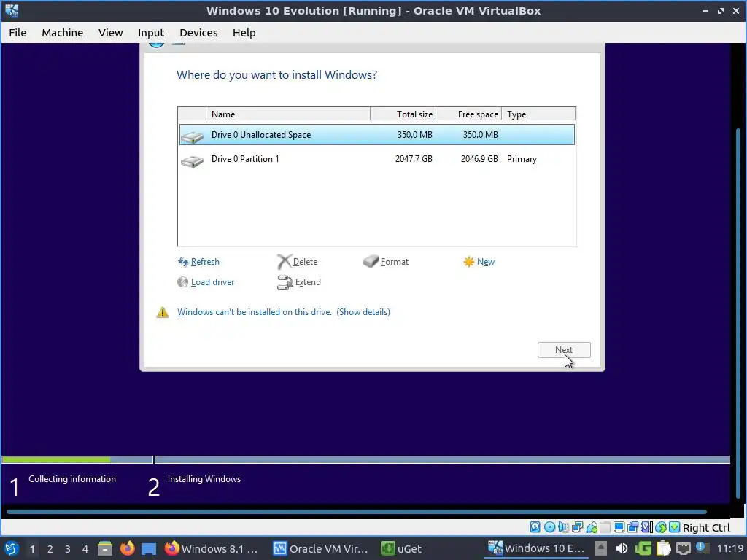The height and width of the screenshot is (560, 747).
Task: Switch to workspace 2
Action: coord(50,549)
